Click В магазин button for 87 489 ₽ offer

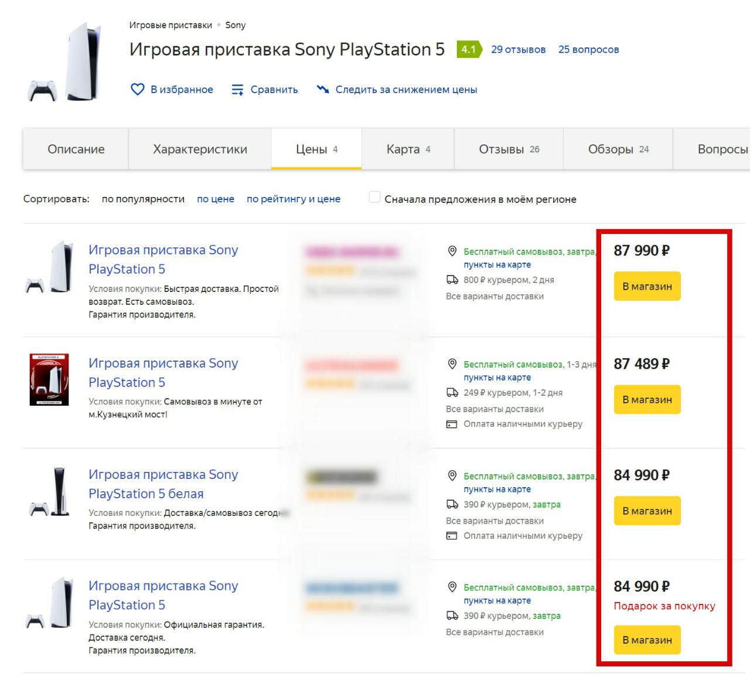(x=647, y=399)
